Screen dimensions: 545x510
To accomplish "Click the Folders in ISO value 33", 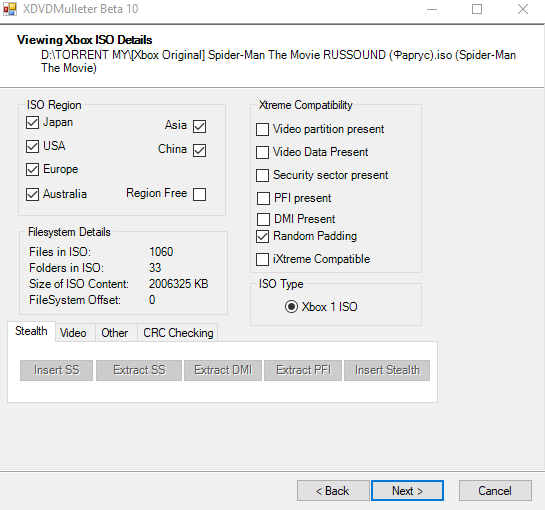I will coord(155,268).
